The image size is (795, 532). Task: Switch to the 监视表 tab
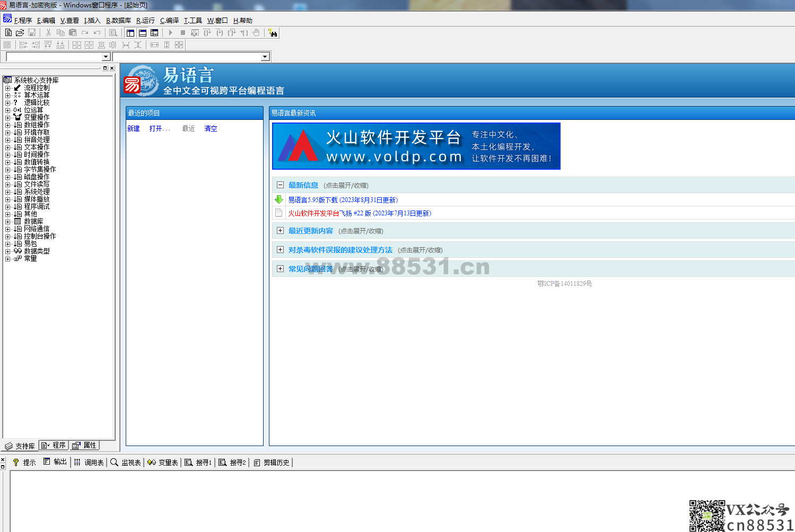(x=126, y=463)
